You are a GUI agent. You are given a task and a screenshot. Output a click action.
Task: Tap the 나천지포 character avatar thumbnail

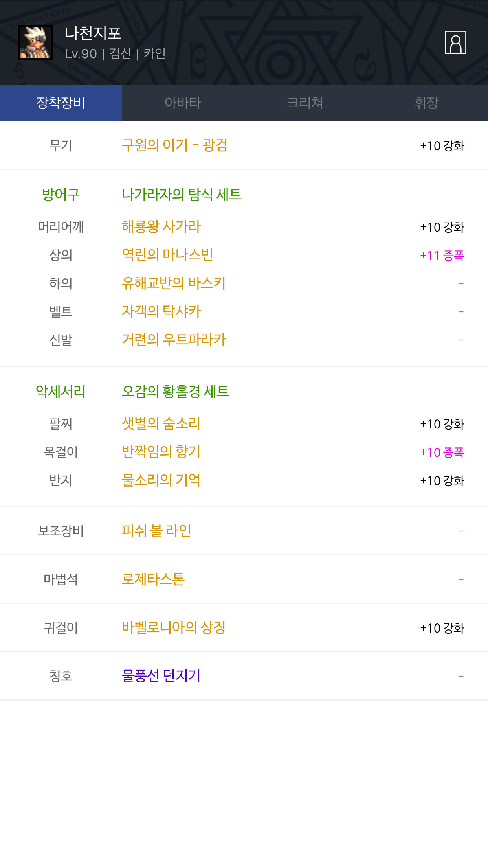point(35,42)
